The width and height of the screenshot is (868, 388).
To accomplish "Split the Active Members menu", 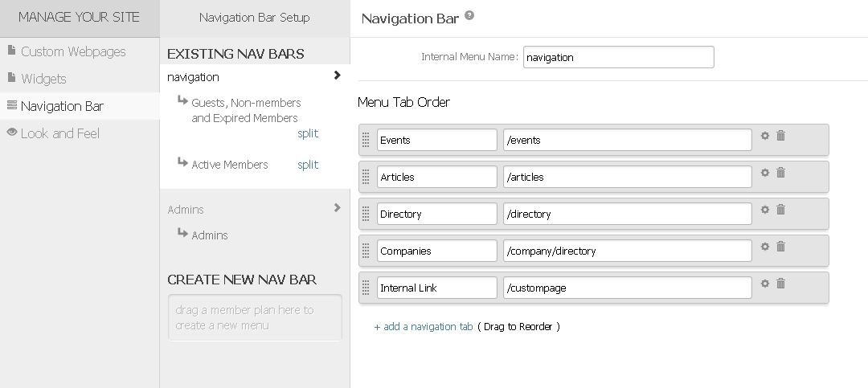I will click(308, 165).
